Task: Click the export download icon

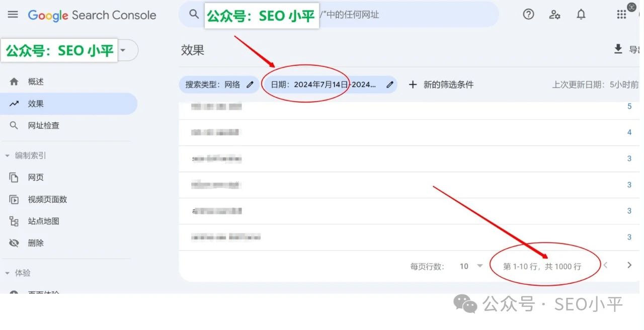Action: pos(618,49)
